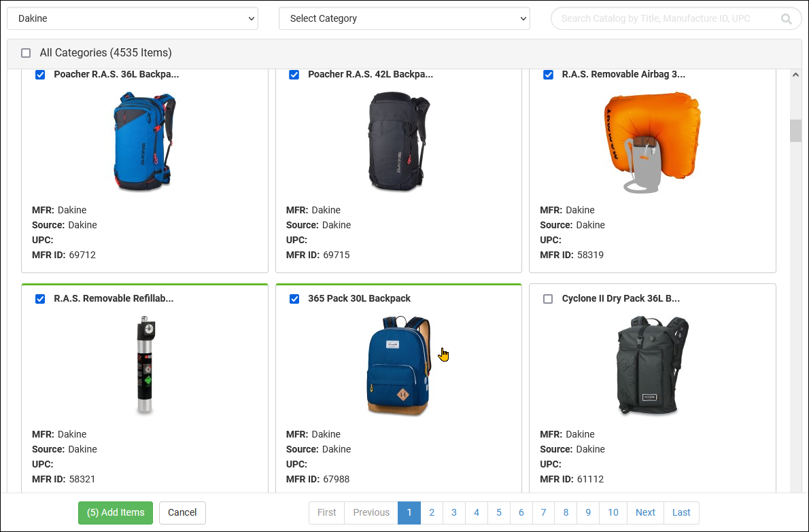The height and width of the screenshot is (532, 809).
Task: Jump to the Last page
Action: point(681,513)
